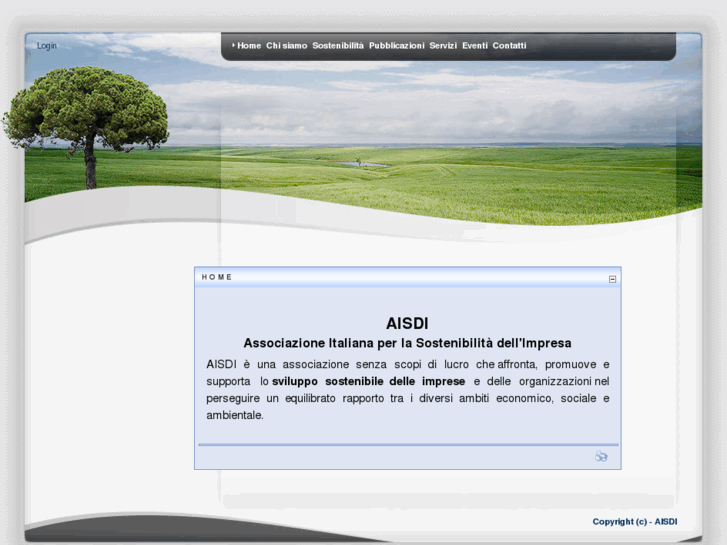
Task: Click the print icon in HOME panel
Action: [601, 457]
